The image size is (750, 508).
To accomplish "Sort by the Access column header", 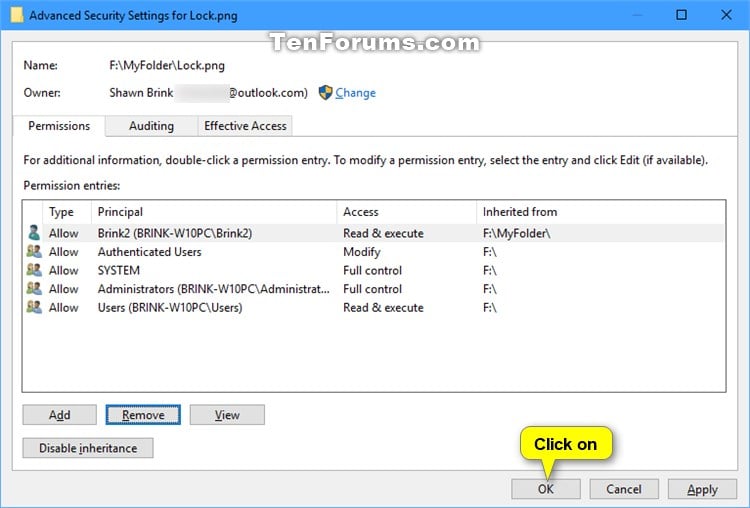I will tap(407, 212).
